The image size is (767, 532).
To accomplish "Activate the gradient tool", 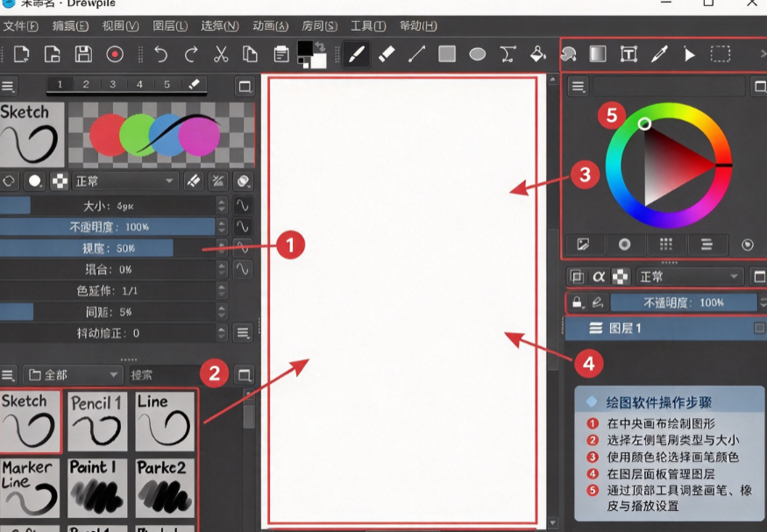I will tap(598, 53).
